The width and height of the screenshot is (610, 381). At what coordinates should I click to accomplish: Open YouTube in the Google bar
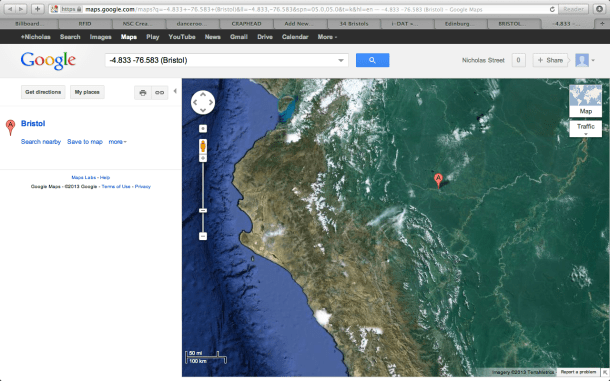(182, 37)
